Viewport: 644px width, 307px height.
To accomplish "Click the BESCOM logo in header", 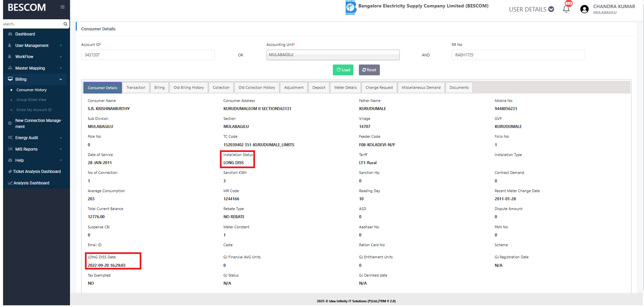I will point(351,8).
